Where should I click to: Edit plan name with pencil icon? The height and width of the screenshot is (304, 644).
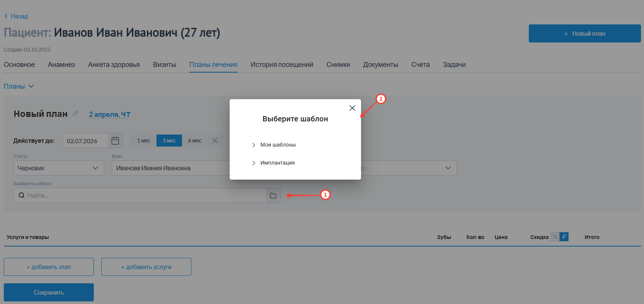[75, 113]
